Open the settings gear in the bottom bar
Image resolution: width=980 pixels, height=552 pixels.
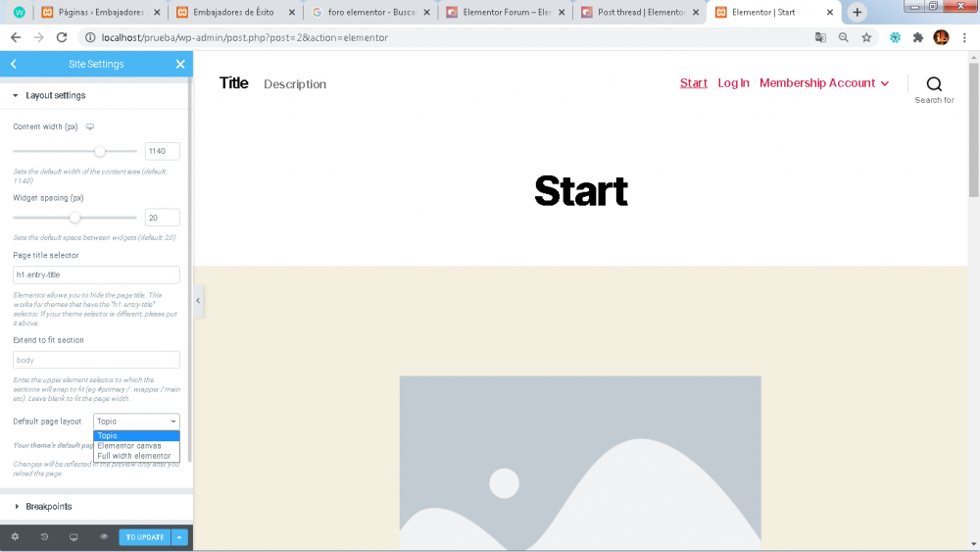pyautogui.click(x=15, y=537)
